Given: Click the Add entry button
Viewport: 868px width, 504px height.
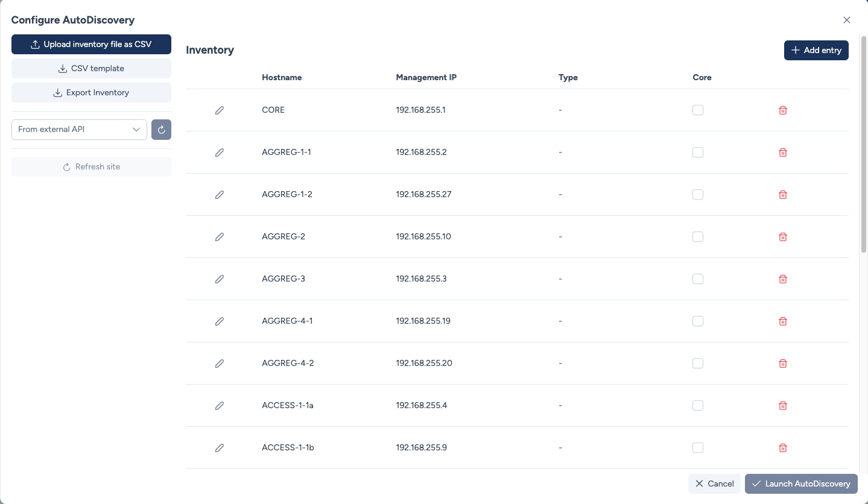Looking at the screenshot, I should (816, 51).
